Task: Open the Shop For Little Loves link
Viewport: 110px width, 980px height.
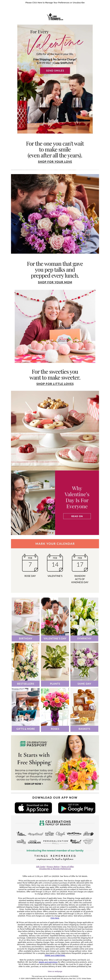Action: [x=55, y=384]
